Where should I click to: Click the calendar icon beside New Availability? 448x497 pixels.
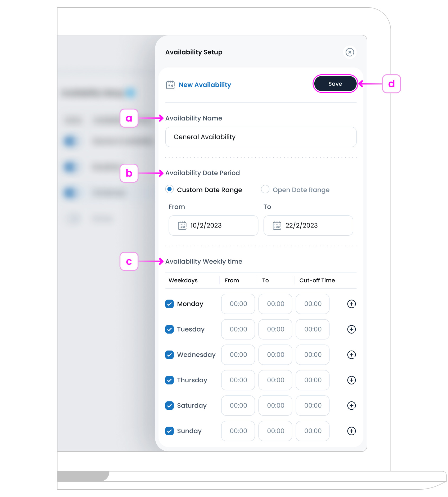(x=170, y=84)
